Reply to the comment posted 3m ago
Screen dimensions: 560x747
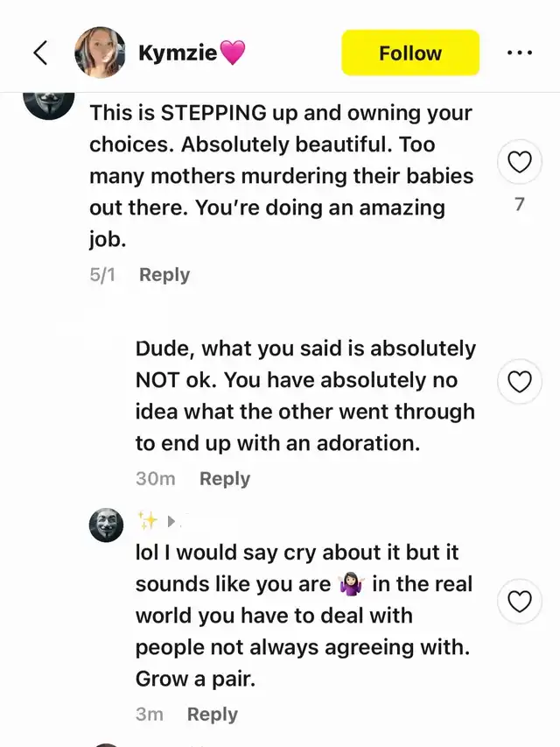click(x=213, y=714)
